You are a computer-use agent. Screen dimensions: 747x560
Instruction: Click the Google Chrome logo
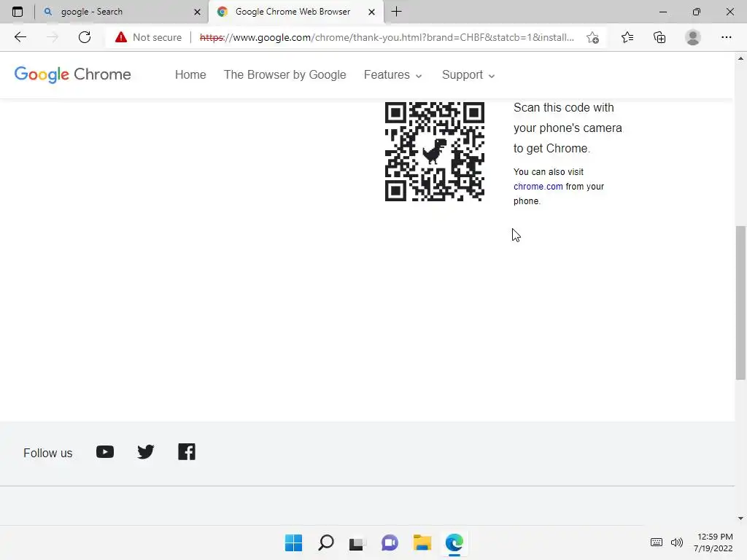click(x=72, y=74)
